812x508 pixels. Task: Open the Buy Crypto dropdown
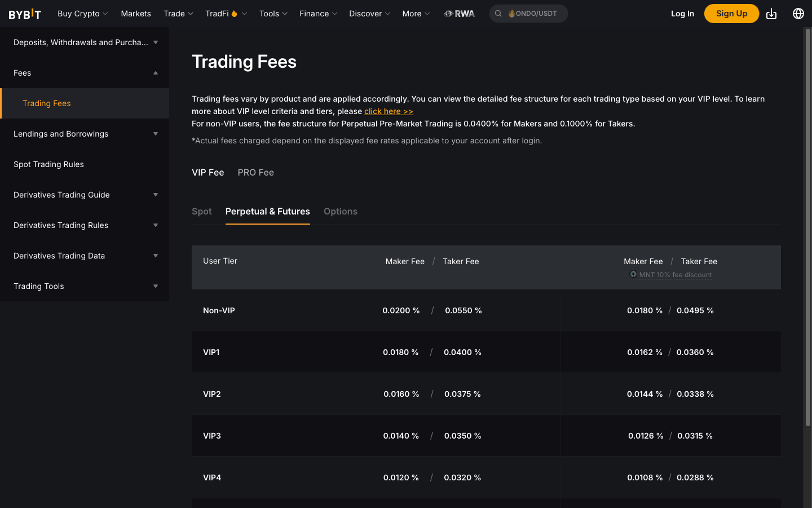tap(82, 14)
